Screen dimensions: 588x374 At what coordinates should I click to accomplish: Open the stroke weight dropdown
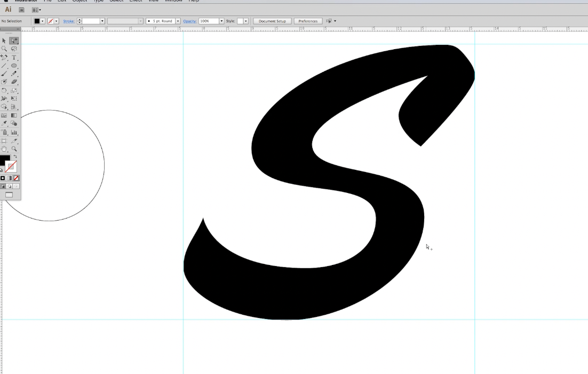point(102,21)
